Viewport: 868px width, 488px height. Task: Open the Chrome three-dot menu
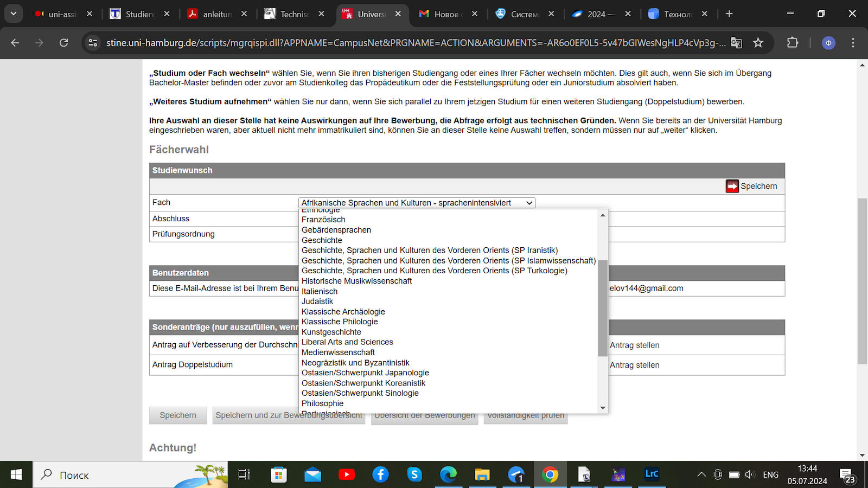853,43
